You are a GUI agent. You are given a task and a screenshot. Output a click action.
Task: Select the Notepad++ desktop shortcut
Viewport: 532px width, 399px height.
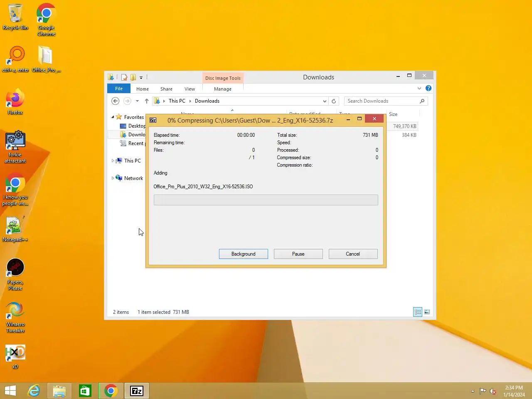[x=15, y=229]
